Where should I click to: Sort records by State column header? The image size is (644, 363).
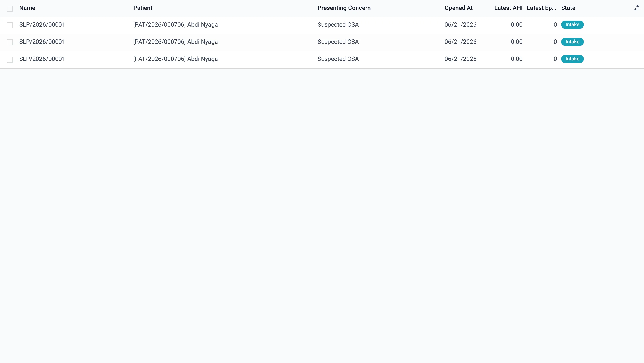(568, 8)
